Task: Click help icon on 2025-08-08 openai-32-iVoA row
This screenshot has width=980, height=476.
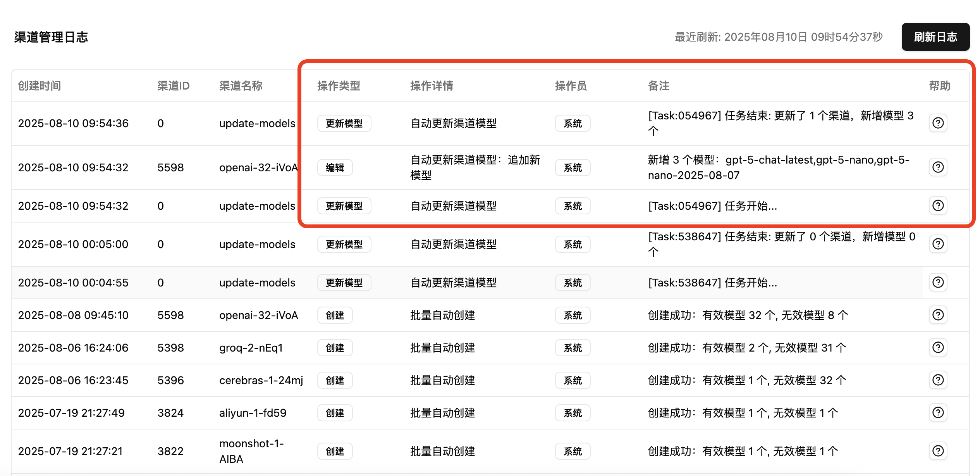Action: click(938, 315)
